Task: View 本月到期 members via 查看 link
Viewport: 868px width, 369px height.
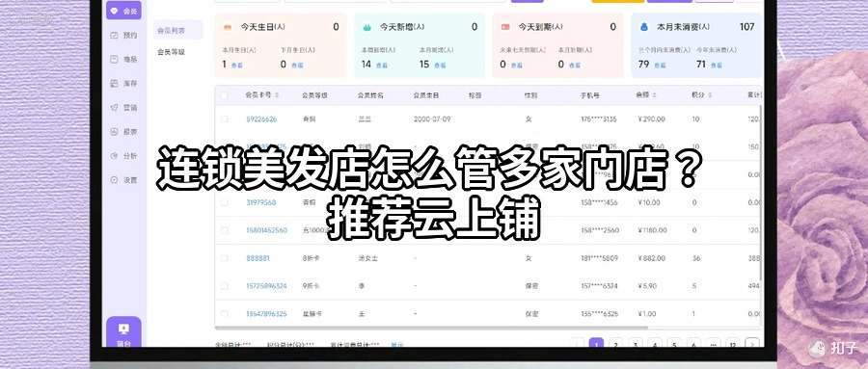Action: point(575,65)
